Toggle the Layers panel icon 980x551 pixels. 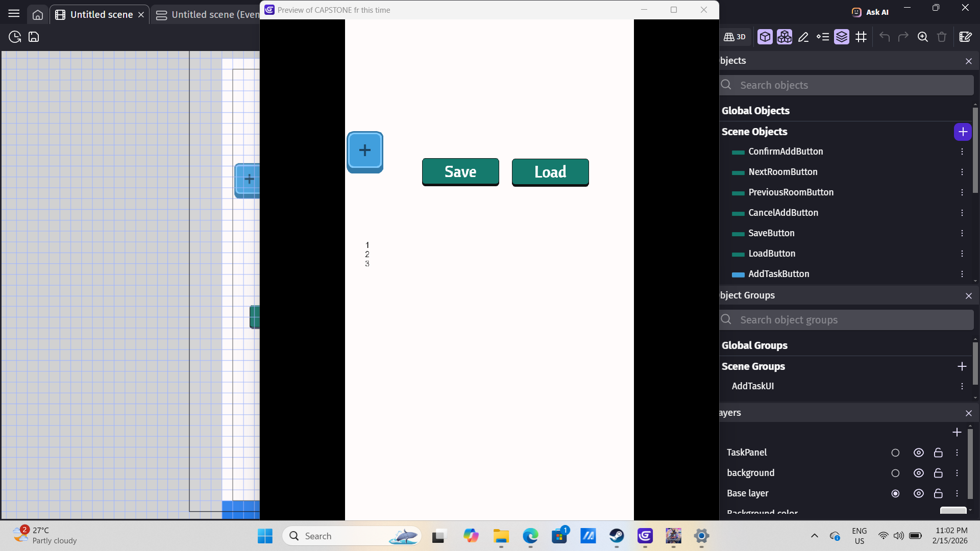pos(842,37)
